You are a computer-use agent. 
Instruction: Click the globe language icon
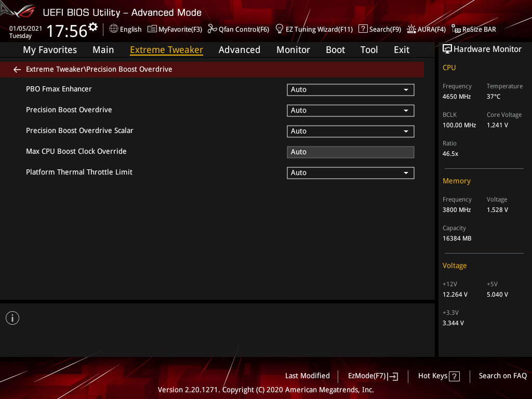click(114, 29)
